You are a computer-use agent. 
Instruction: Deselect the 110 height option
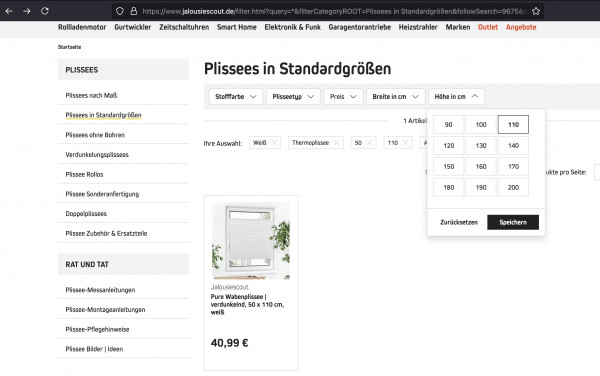(x=513, y=124)
